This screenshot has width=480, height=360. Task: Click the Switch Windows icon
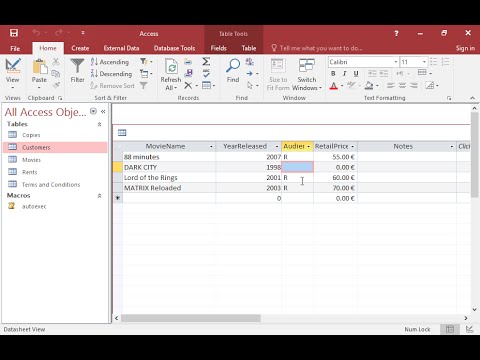[x=307, y=66]
